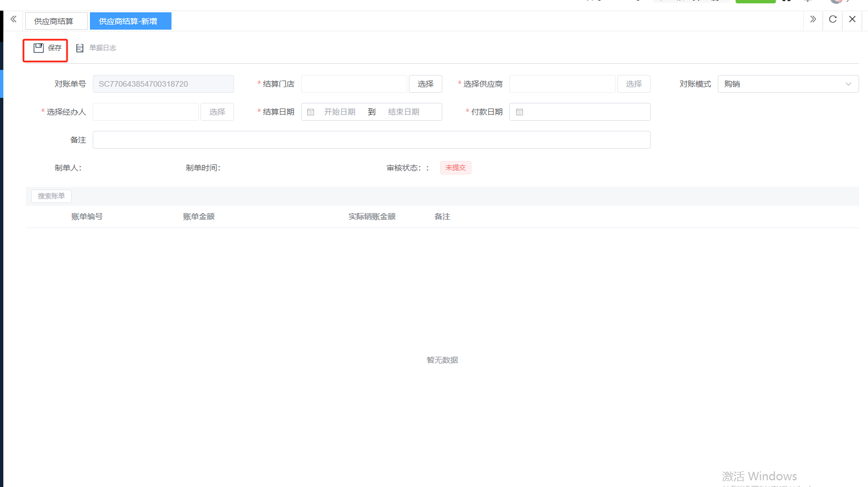This screenshot has width=868, height=487.
Task: Click the Save (保存) floppy disk icon
Action: (x=39, y=48)
